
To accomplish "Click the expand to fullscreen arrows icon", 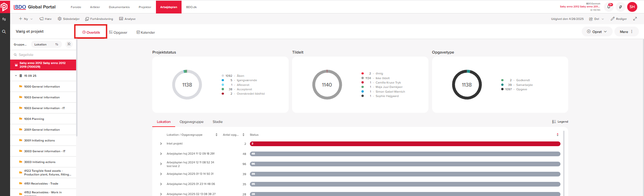I will click(x=635, y=19).
